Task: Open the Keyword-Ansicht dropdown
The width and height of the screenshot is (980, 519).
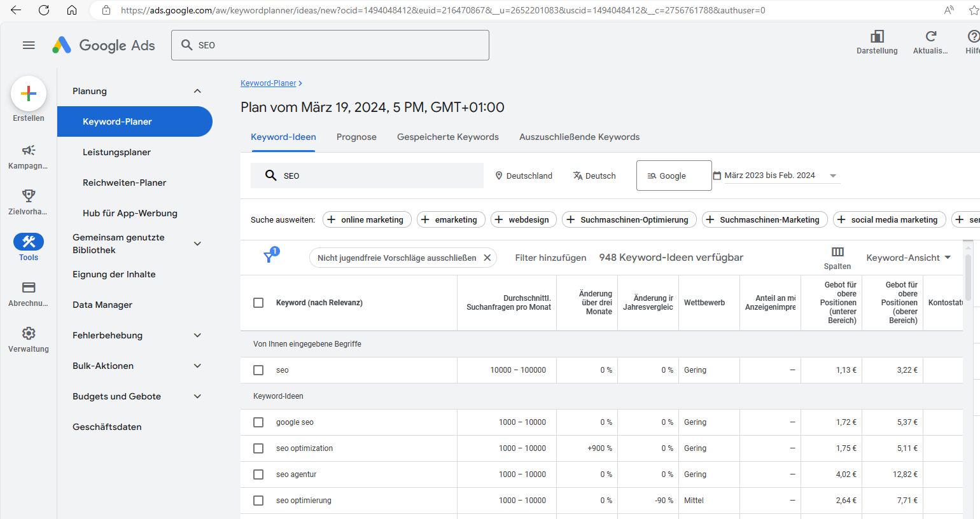Action: tap(909, 258)
